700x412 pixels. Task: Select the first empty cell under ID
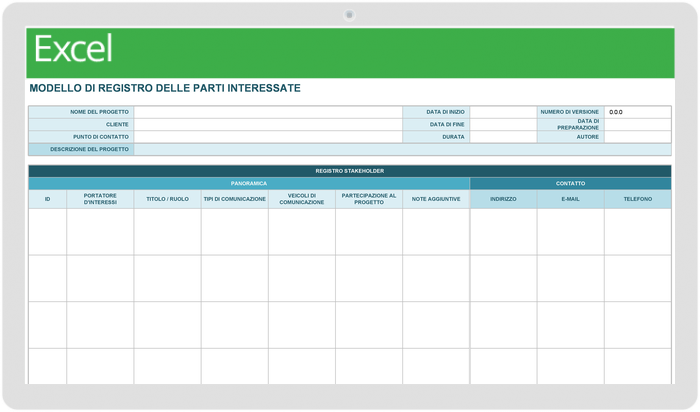click(x=48, y=232)
